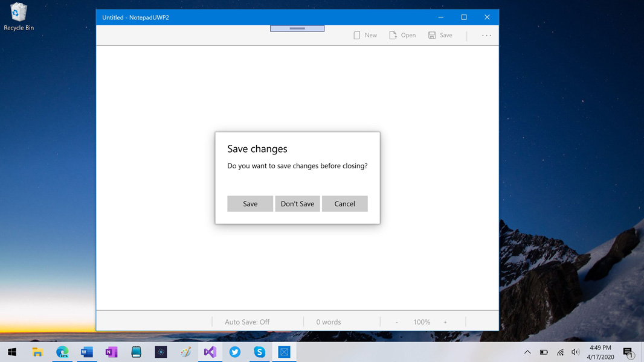Viewport: 644px width, 362px height.
Task: Click the zoom in plus button
Action: tap(445, 322)
